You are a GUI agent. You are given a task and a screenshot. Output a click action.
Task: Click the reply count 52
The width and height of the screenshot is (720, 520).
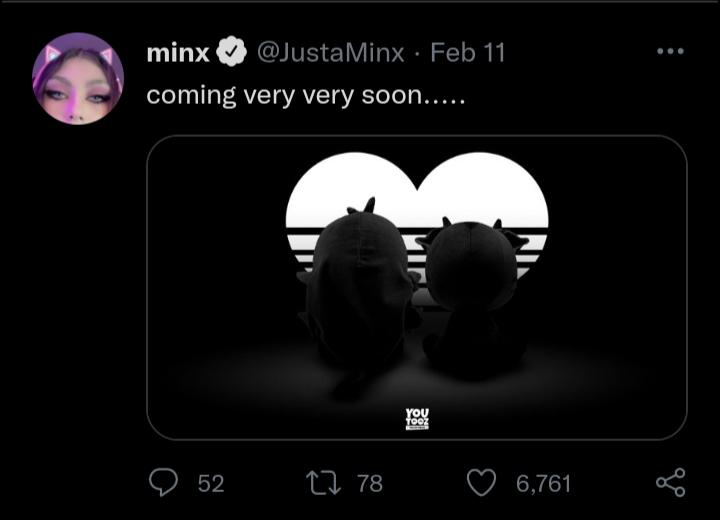210,484
